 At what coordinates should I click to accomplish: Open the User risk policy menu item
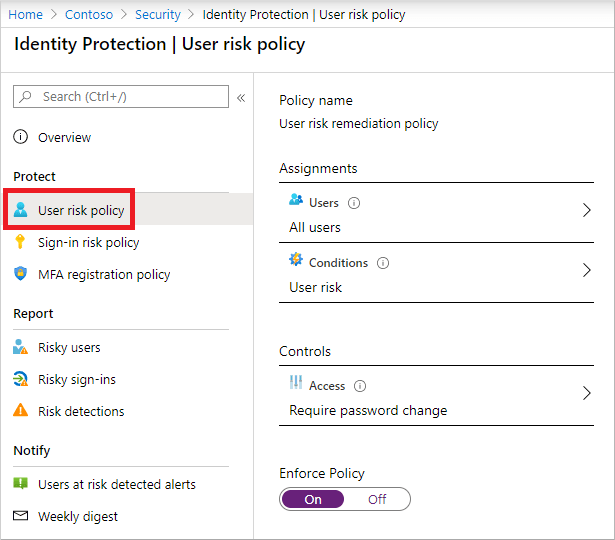(x=81, y=210)
